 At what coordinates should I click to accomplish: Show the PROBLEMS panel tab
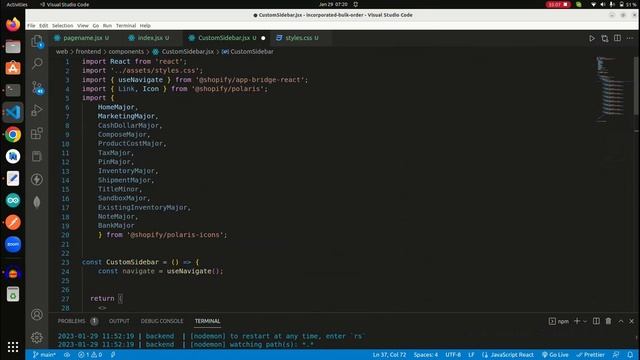[x=78, y=321]
